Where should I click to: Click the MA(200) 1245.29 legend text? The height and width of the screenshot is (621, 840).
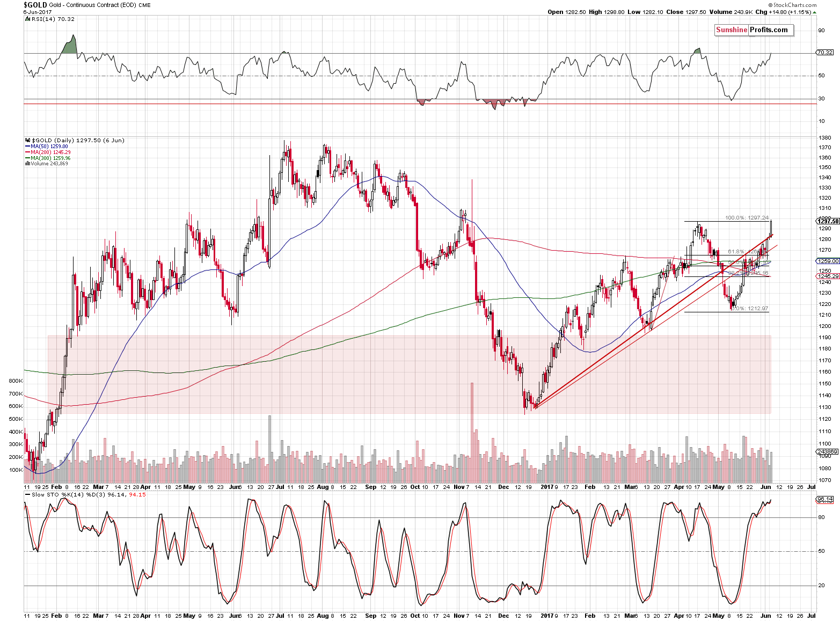pos(51,152)
